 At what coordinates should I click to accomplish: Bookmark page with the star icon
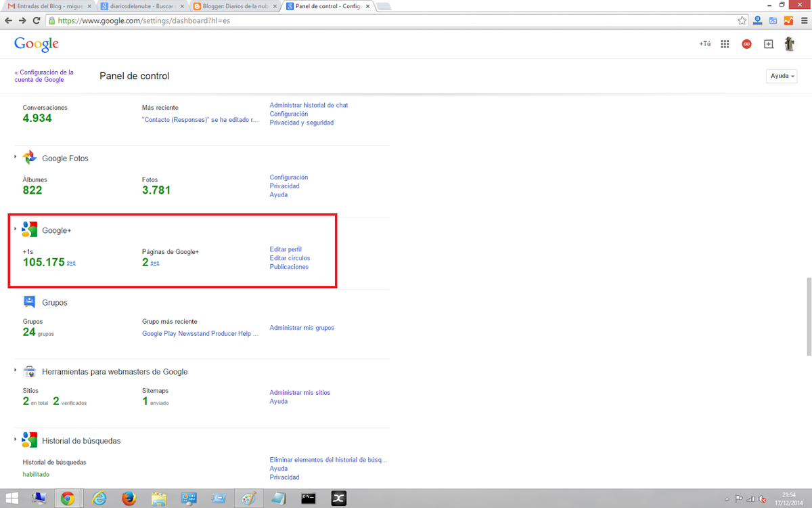tap(742, 20)
